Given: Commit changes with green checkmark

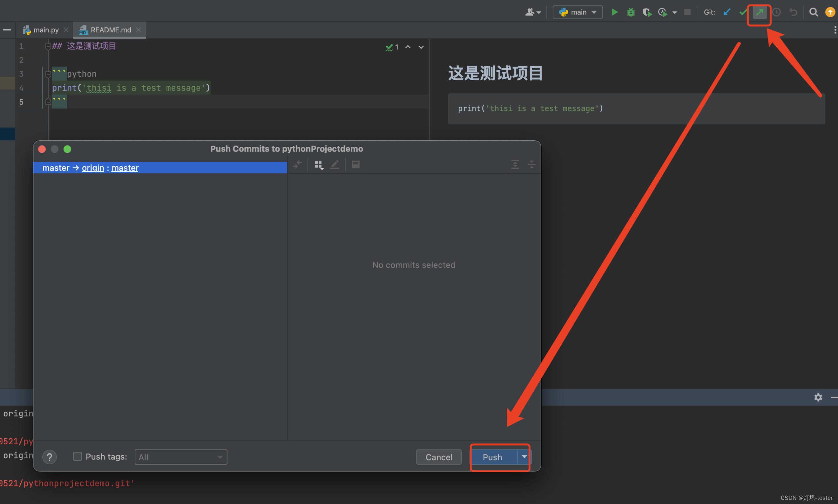Looking at the screenshot, I should (x=743, y=12).
